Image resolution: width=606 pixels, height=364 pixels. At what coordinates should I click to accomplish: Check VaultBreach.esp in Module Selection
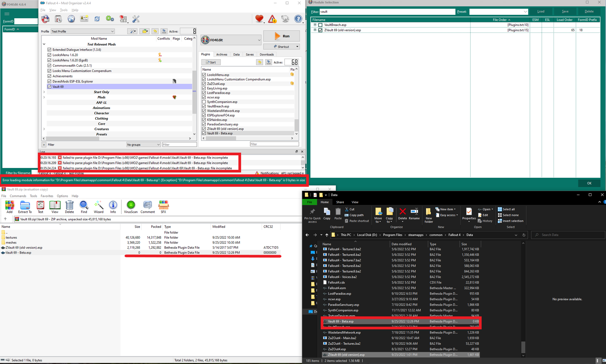[x=320, y=25]
